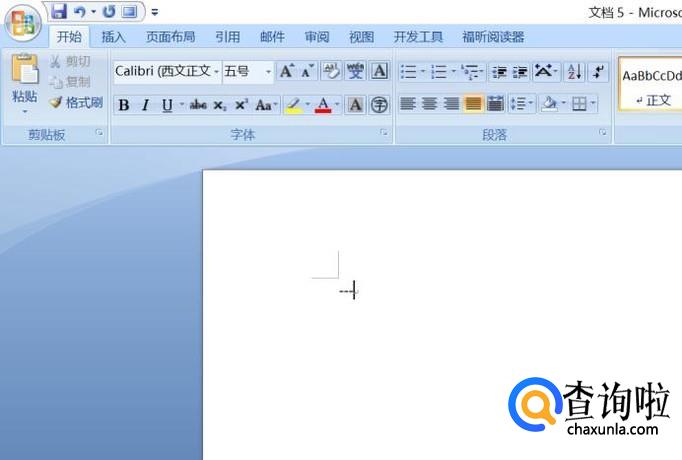
Task: Apply red font color
Action: pos(323,105)
